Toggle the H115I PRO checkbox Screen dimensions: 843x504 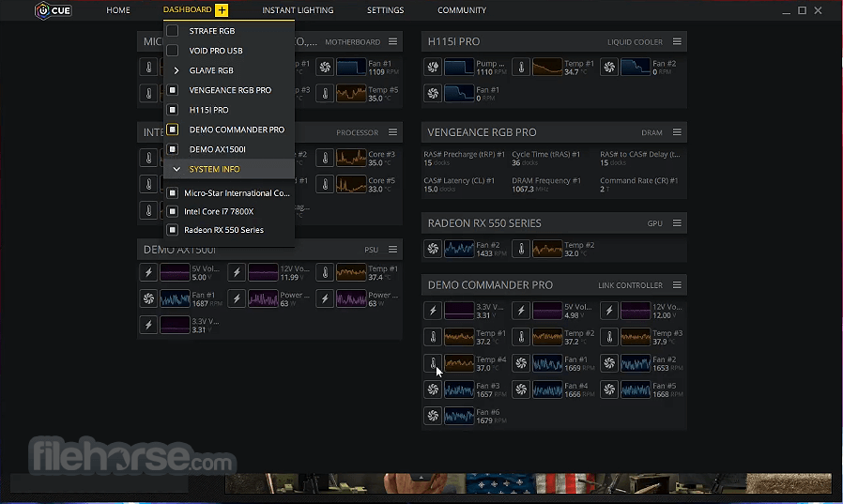pos(172,110)
